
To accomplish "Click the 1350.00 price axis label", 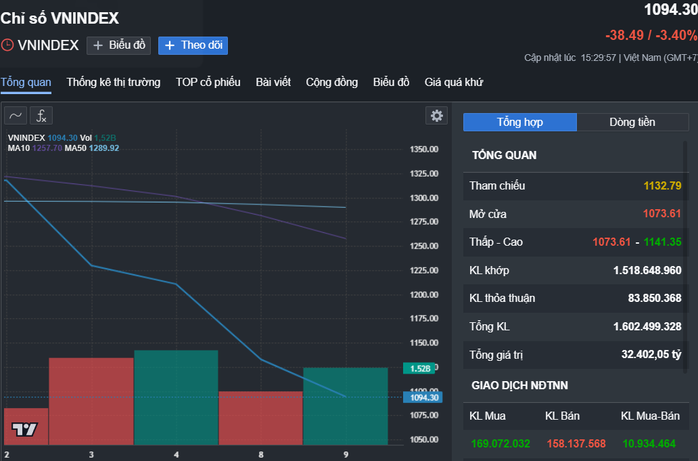I will click(424, 149).
